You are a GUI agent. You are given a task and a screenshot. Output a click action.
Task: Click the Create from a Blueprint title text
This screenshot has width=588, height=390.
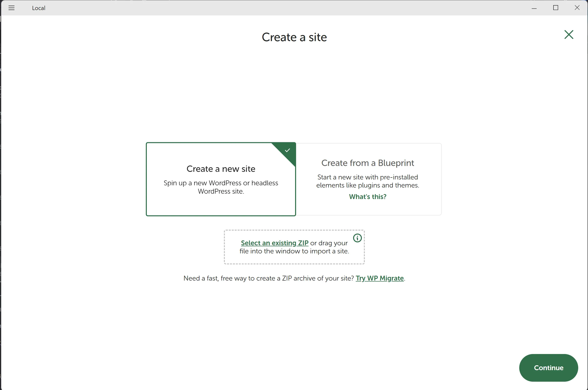[368, 163]
